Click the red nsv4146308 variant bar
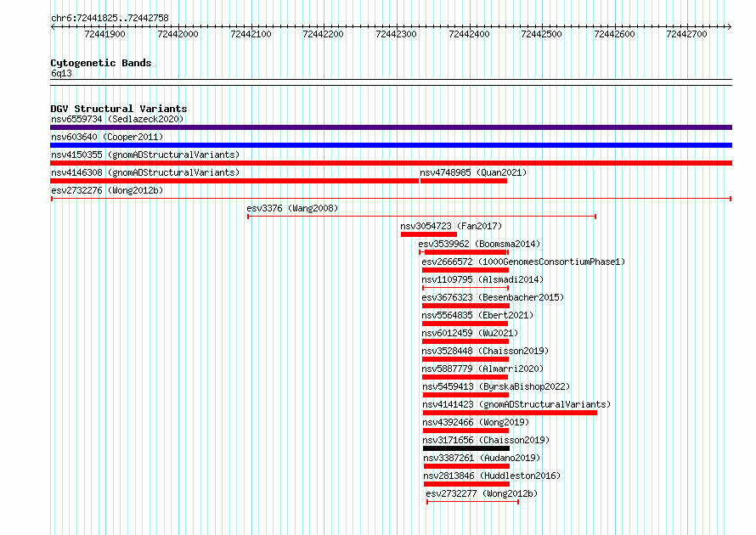The width and height of the screenshot is (756, 535). (234, 181)
